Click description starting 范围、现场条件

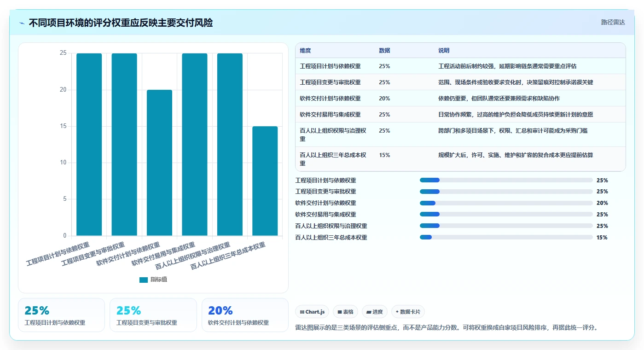tap(516, 82)
